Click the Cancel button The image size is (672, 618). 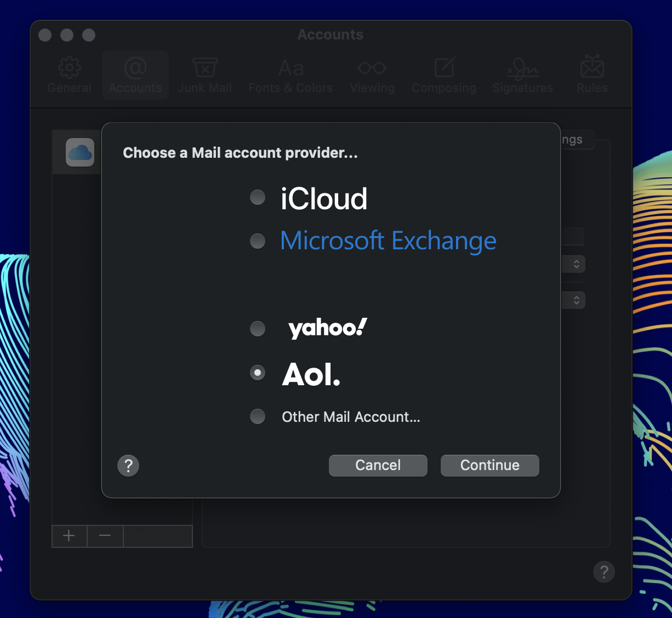(x=378, y=465)
